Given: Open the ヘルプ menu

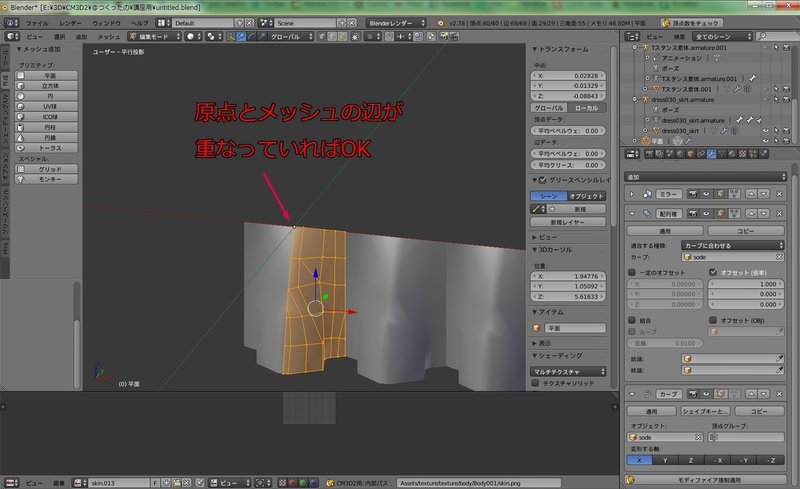Looking at the screenshot, I should (x=139, y=23).
